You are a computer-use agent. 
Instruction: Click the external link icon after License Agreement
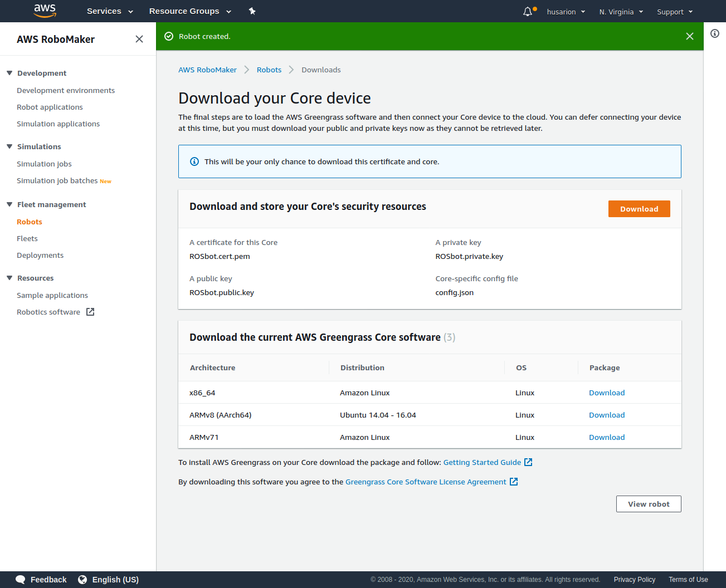click(x=514, y=482)
